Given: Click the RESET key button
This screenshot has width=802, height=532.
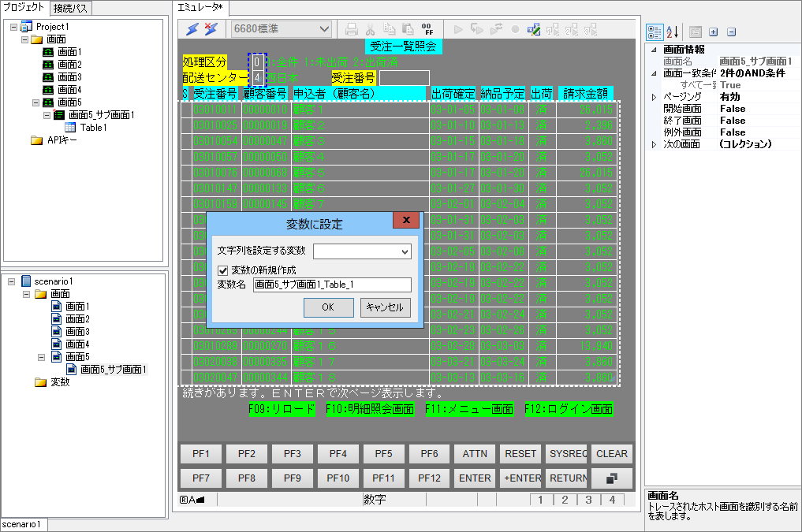Looking at the screenshot, I should 520,454.
